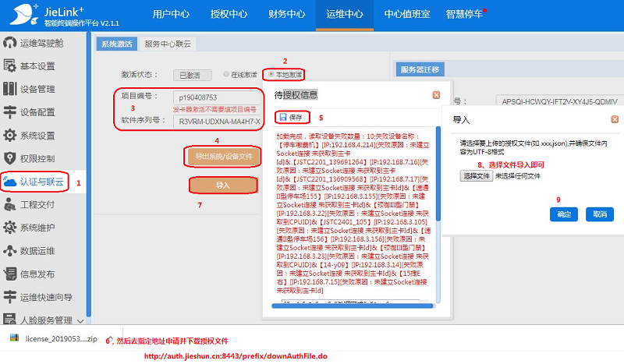
Task: Click the 信息发布 sidebar icon
Action: click(9, 274)
